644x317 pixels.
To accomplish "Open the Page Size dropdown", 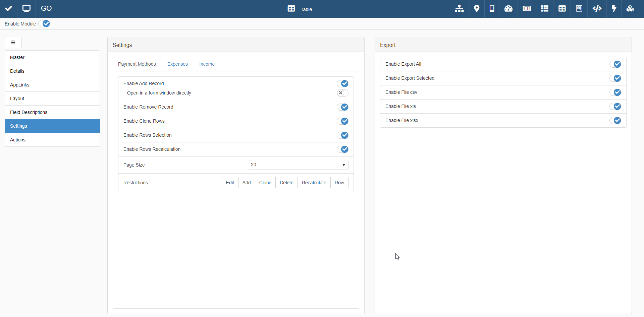I will 298,165.
